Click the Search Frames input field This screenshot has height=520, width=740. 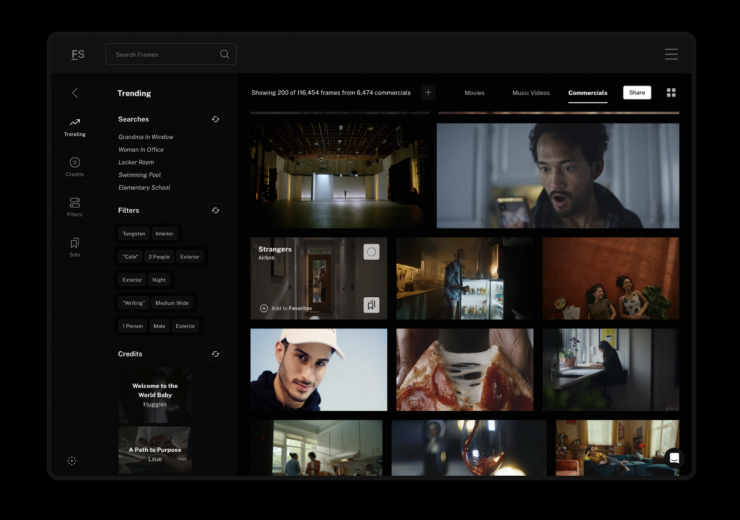[165, 54]
